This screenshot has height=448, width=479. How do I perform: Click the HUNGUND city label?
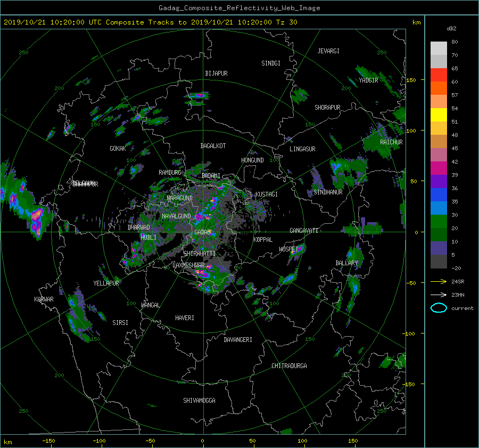252,160
